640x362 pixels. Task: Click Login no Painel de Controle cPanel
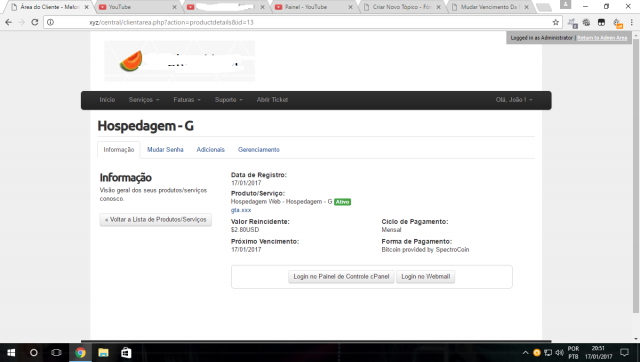click(341, 277)
